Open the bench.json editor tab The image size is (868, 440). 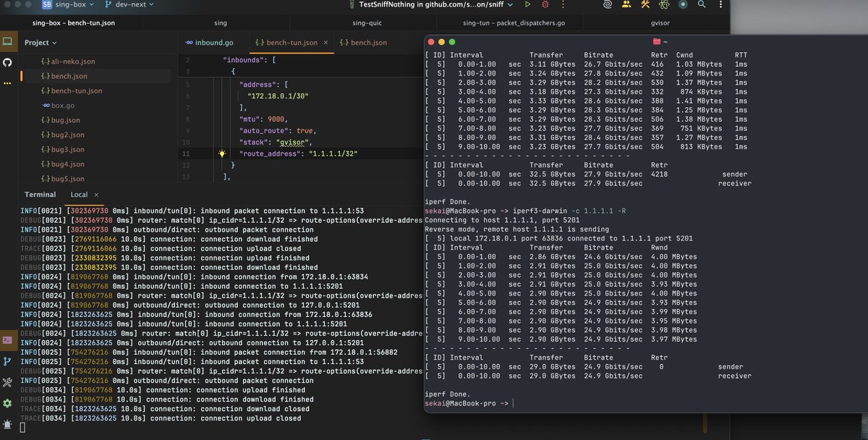(x=365, y=43)
